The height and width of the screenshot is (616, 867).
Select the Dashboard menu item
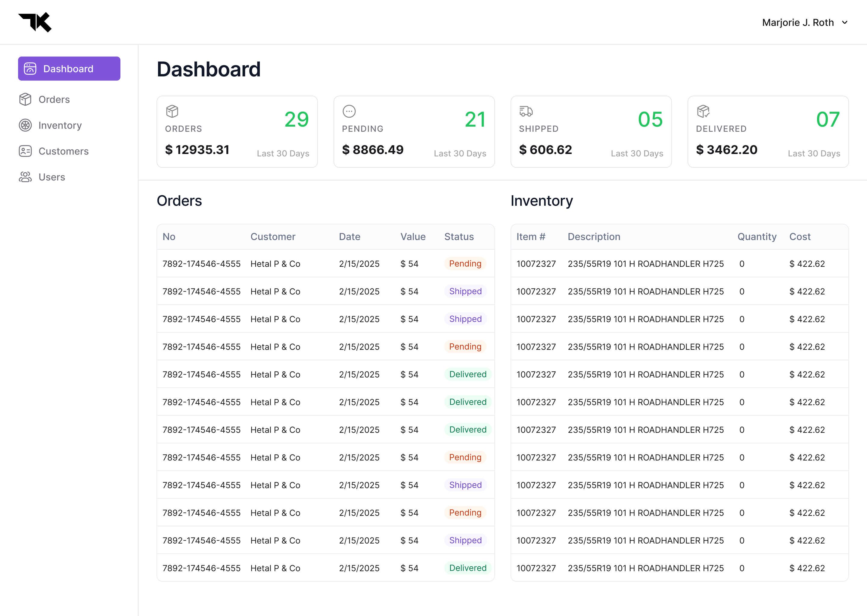pos(69,69)
